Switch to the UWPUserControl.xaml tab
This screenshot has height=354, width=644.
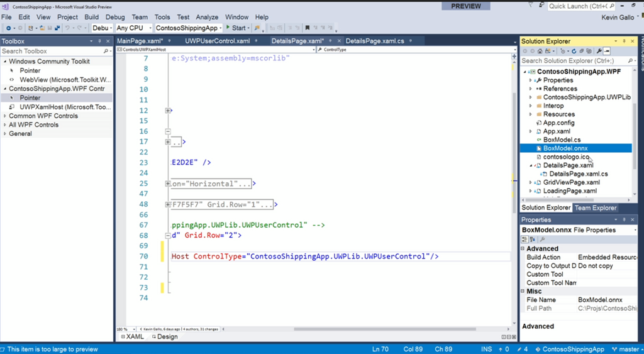tap(217, 41)
